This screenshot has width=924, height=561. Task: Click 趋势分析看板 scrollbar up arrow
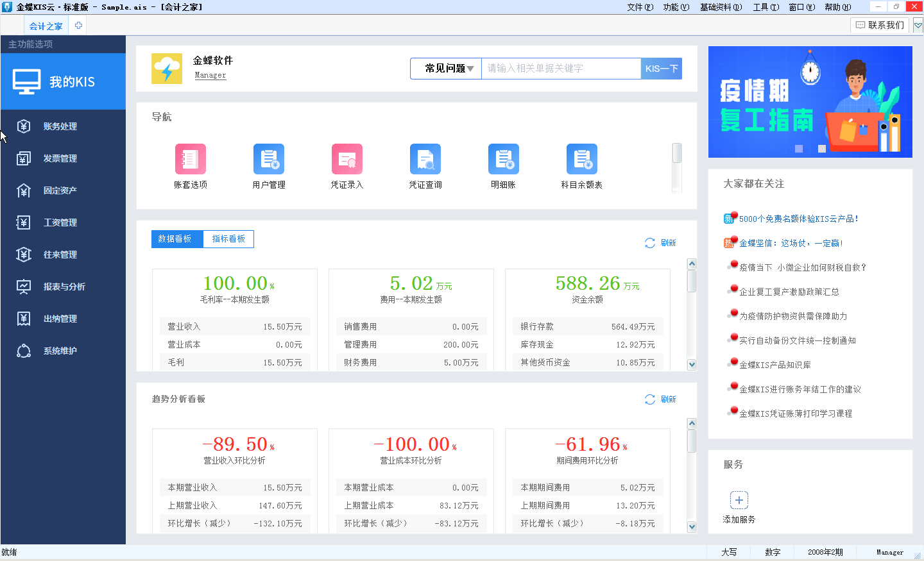tap(692, 423)
